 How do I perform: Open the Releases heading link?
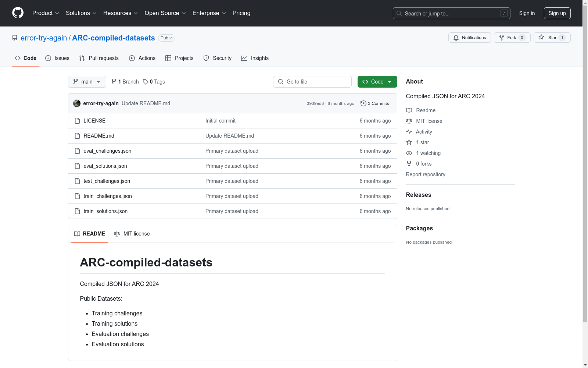(x=419, y=195)
